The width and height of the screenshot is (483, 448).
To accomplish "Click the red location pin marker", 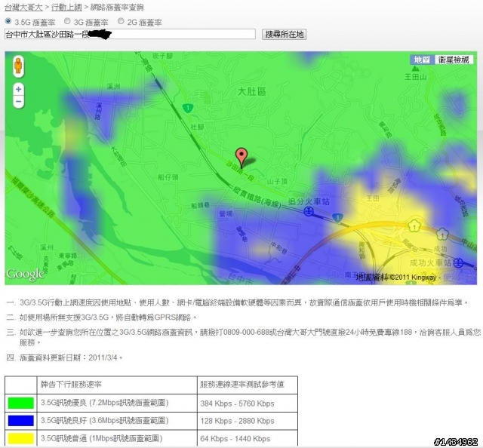I will click(x=241, y=158).
